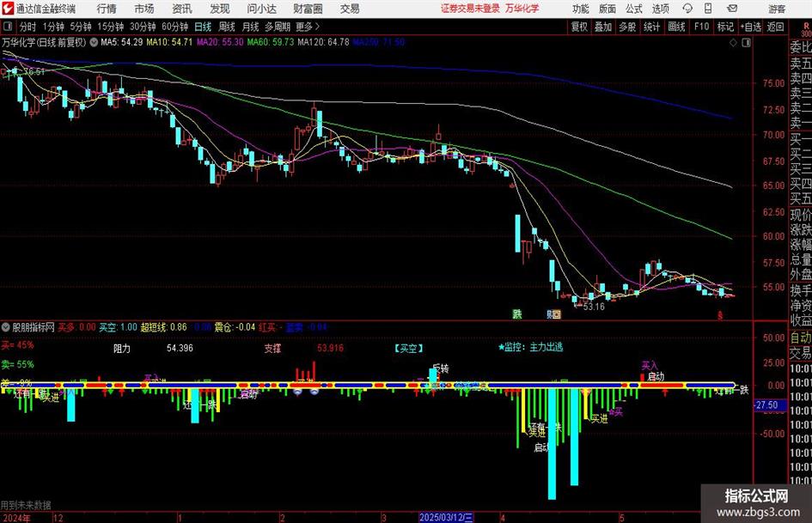Switch to 15分钟 period
812x523 pixels.
pyautogui.click(x=111, y=27)
